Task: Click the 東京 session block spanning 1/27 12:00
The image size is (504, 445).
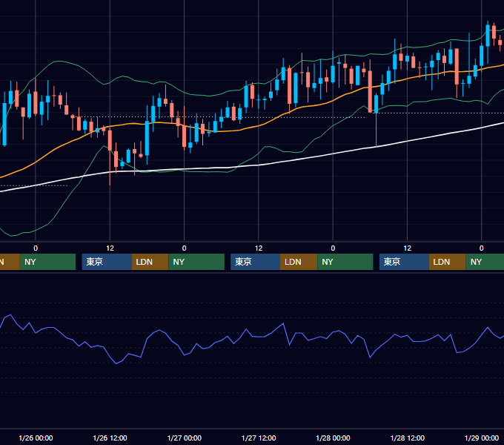Action: coord(255,262)
